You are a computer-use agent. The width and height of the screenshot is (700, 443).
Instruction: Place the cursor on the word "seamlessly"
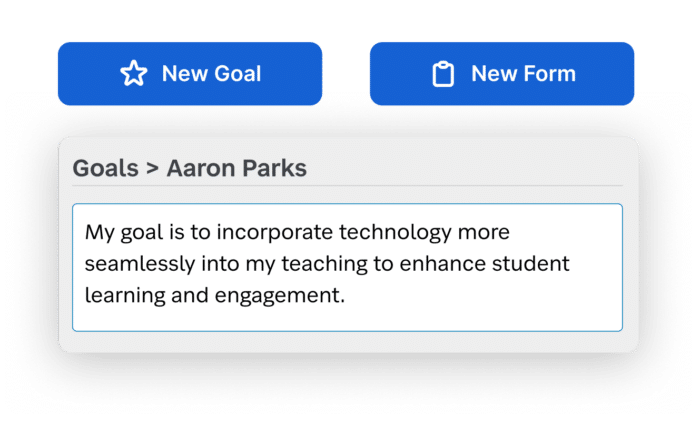(x=140, y=264)
